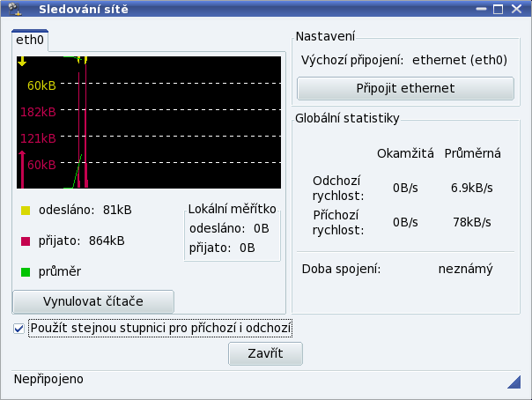
Task: Click the yellow 60kB graph scale label
Action: pos(41,85)
